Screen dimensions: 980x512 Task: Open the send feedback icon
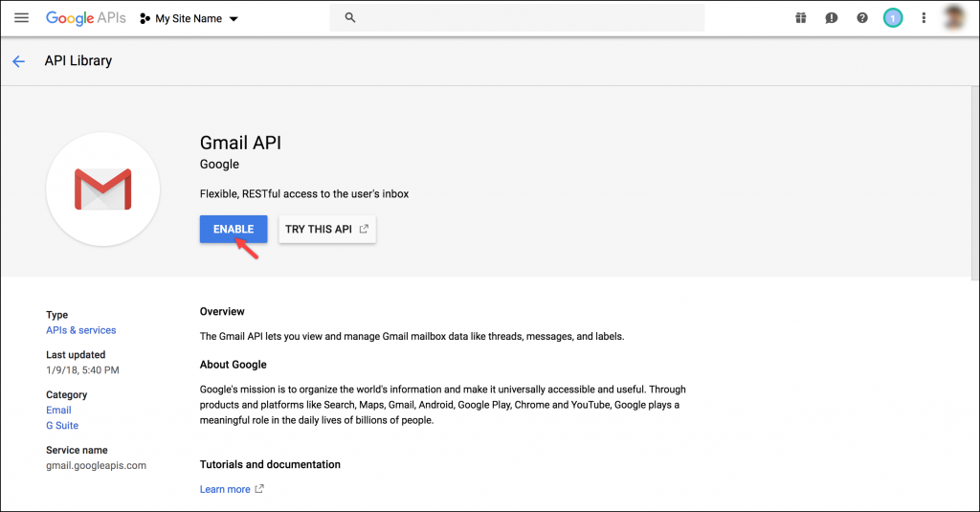832,18
